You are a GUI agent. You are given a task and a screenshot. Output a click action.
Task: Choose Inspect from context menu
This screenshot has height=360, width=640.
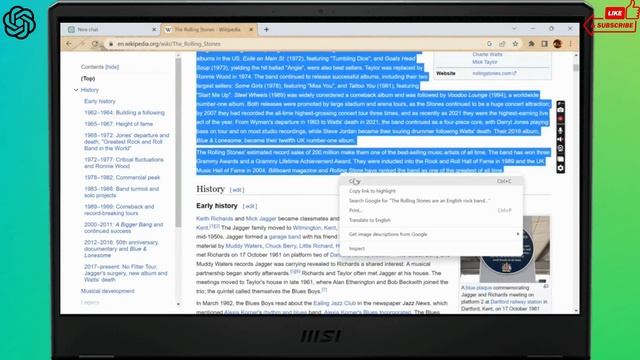tap(431, 249)
